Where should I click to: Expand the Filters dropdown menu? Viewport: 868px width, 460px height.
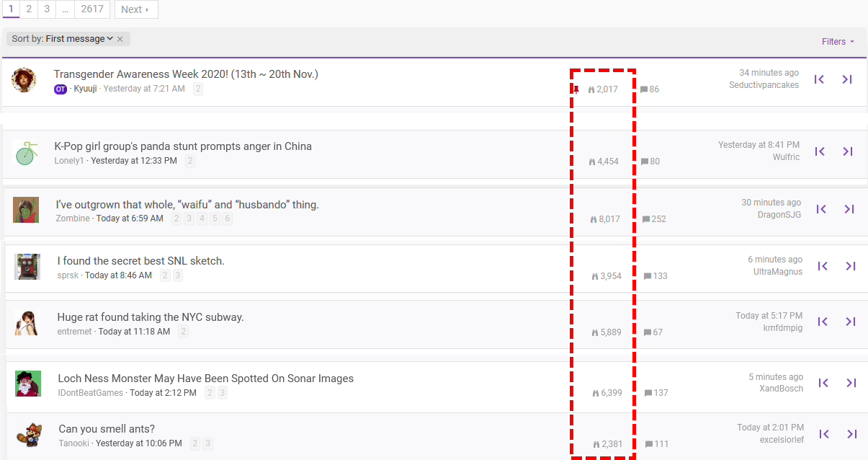click(838, 42)
